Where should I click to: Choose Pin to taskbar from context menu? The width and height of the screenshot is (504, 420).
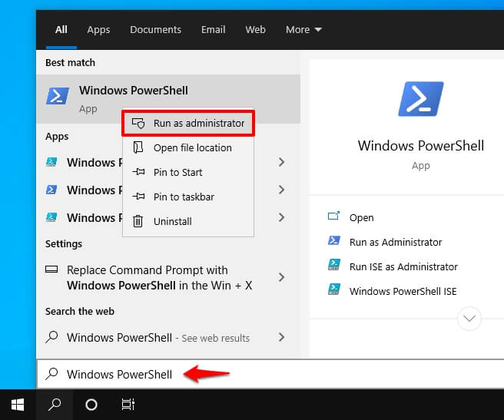click(x=188, y=197)
